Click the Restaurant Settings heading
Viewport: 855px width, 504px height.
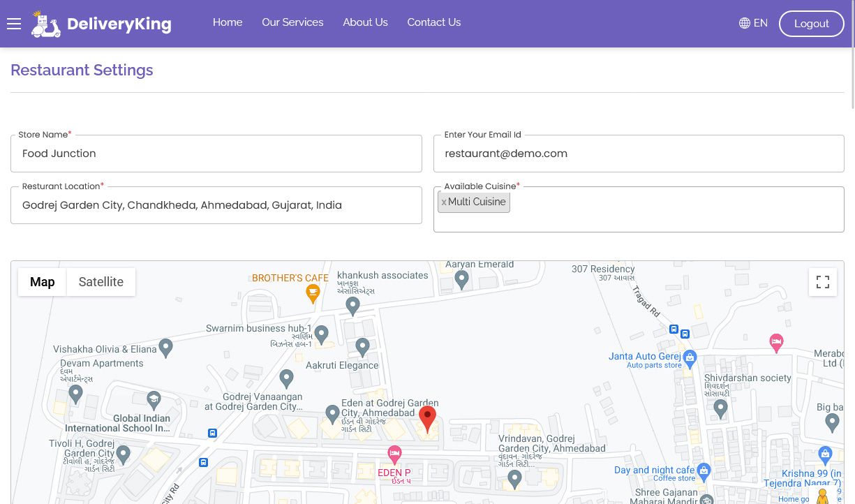(x=82, y=71)
